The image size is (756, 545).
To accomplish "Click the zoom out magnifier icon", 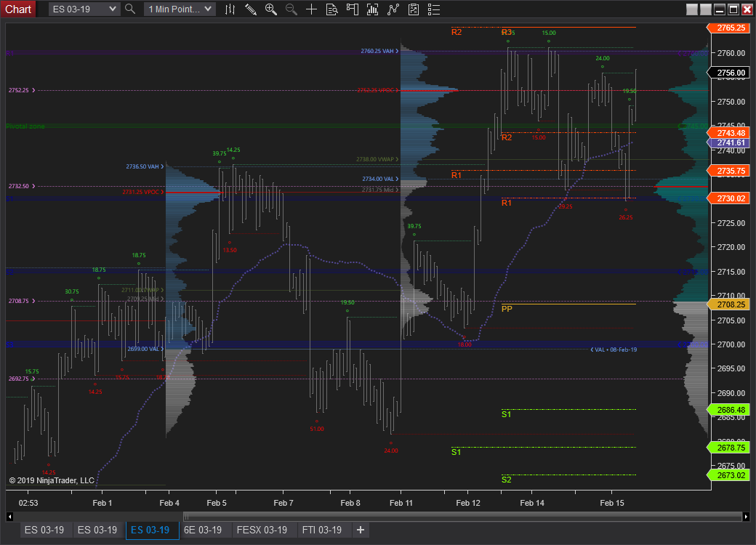I will click(x=291, y=9).
